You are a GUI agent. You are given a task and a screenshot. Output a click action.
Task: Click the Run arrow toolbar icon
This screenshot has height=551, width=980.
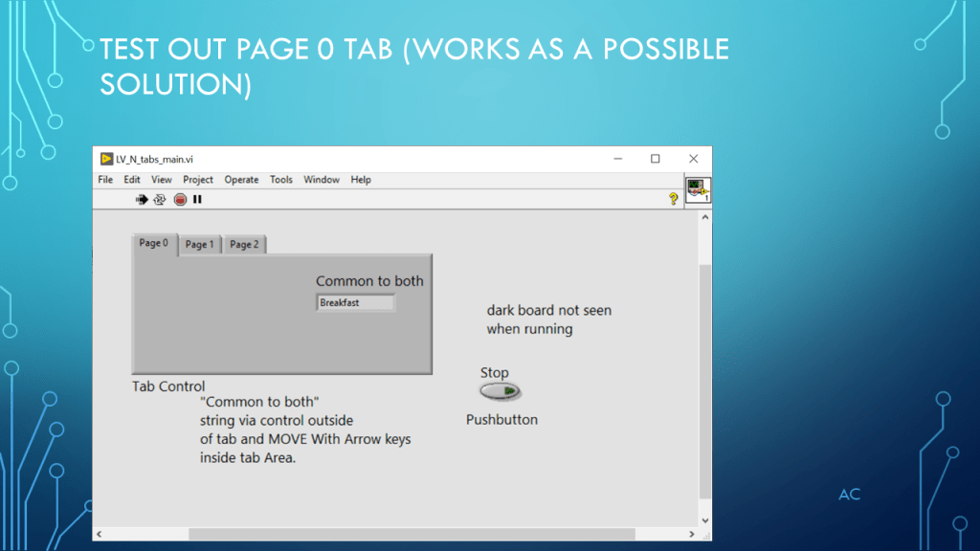click(143, 199)
